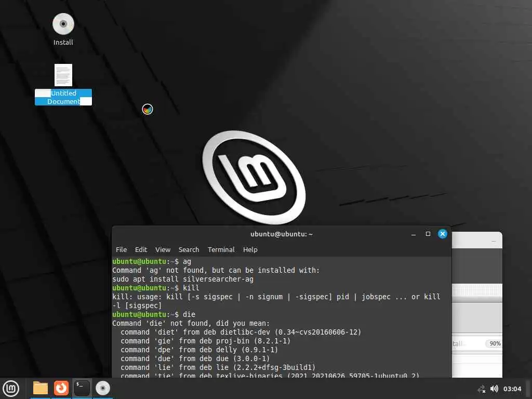This screenshot has width=532, height=399.
Task: Launch the Files folder from the panel
Action: tap(41, 388)
